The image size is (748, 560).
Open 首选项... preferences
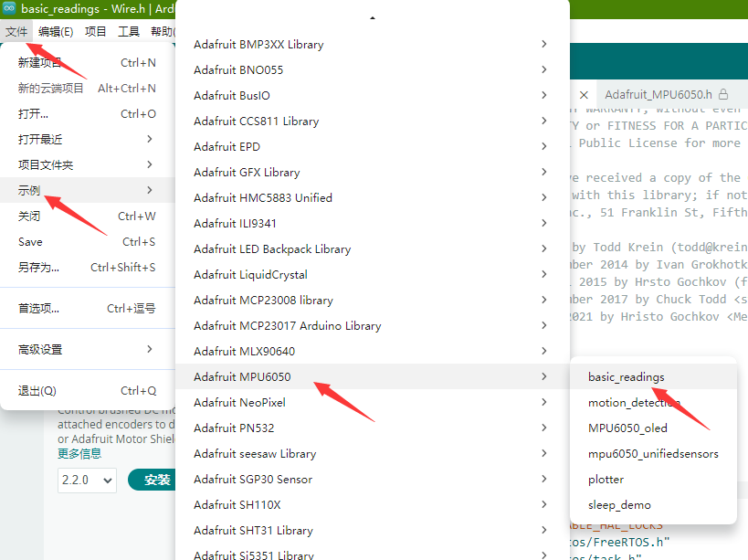[88, 308]
